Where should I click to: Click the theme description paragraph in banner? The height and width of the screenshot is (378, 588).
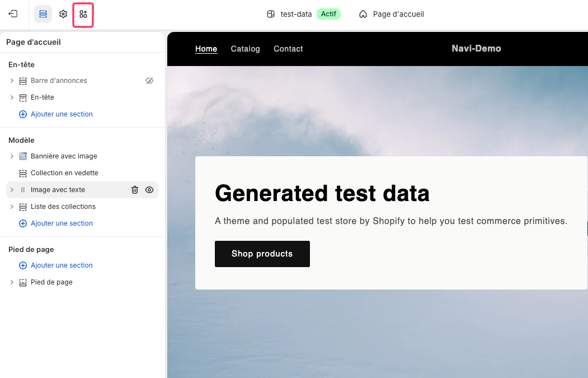391,221
